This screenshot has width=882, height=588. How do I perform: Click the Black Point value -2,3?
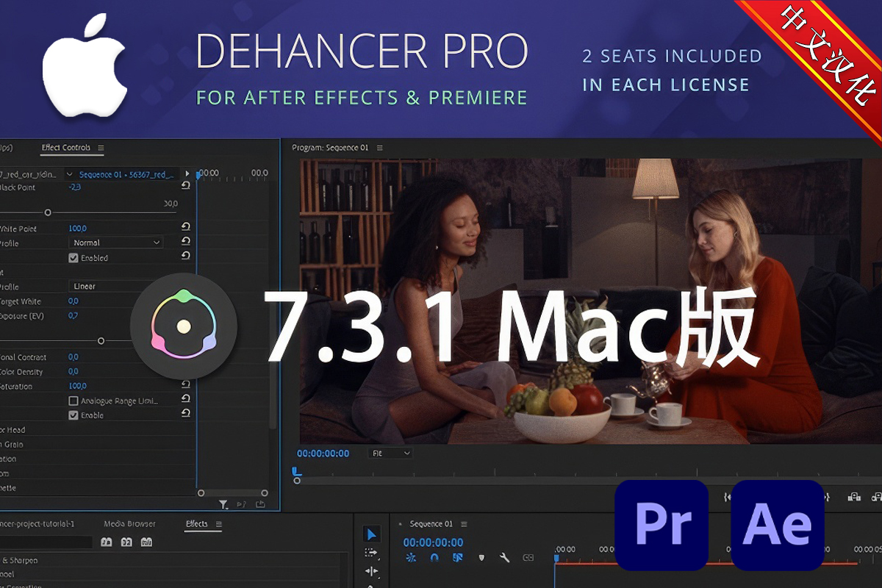[74, 187]
